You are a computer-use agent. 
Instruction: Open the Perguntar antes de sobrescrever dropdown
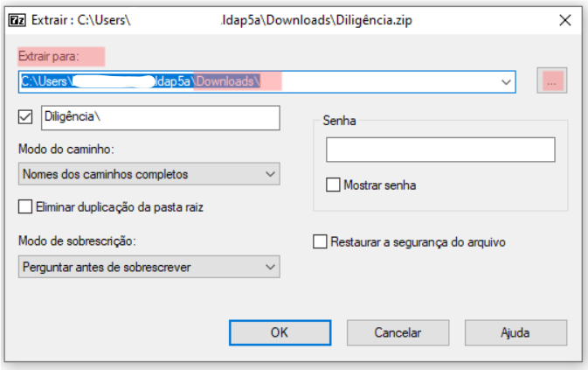[149, 267]
